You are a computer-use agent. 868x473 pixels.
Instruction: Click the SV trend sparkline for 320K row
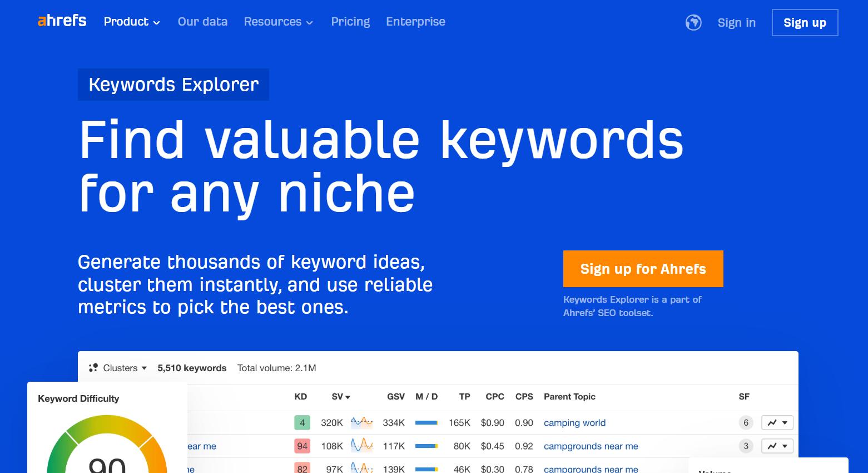pyautogui.click(x=361, y=423)
